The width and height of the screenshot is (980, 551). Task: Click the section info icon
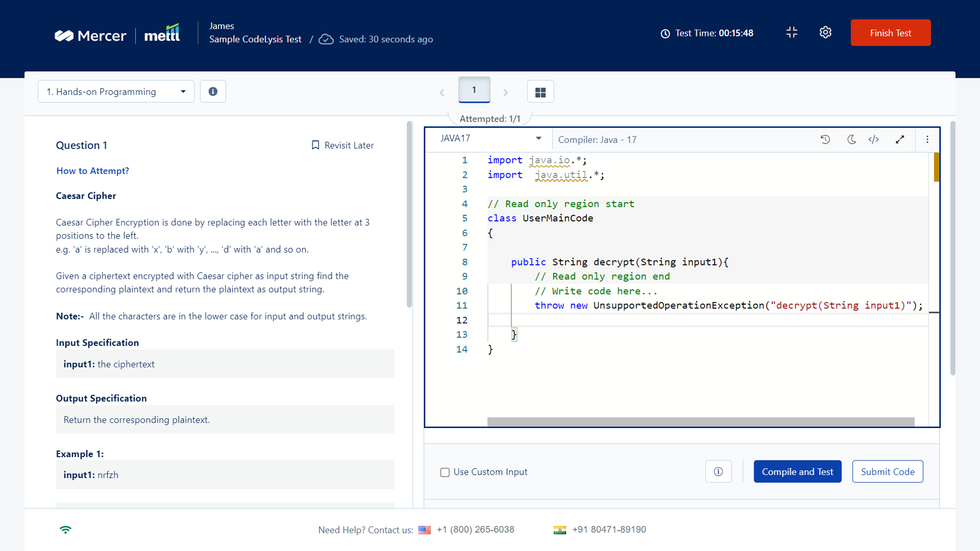coord(213,92)
